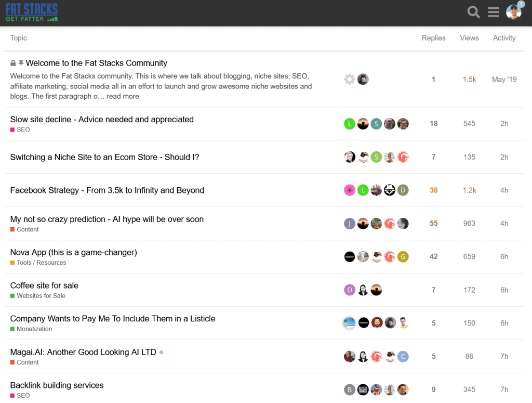Expand Welcome post via read more
Viewport: 532px width, 403px height.
click(x=123, y=96)
